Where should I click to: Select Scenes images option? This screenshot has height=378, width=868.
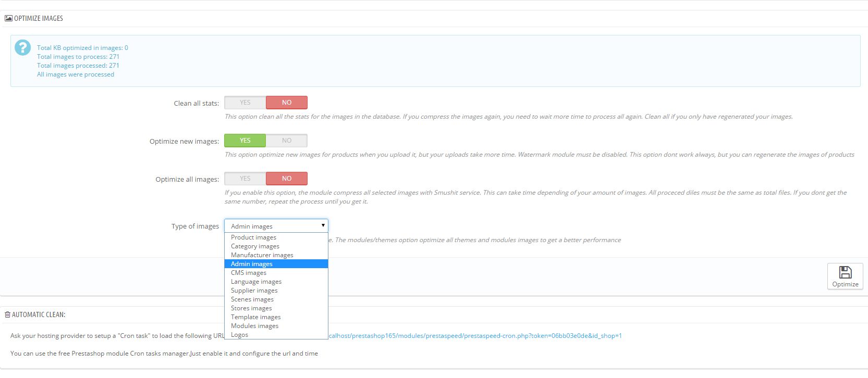(276, 299)
